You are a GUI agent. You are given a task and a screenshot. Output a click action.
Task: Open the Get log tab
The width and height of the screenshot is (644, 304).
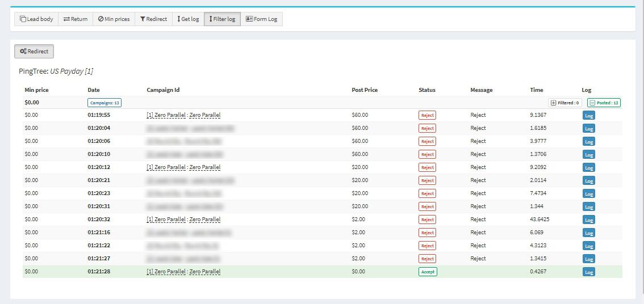[188, 19]
